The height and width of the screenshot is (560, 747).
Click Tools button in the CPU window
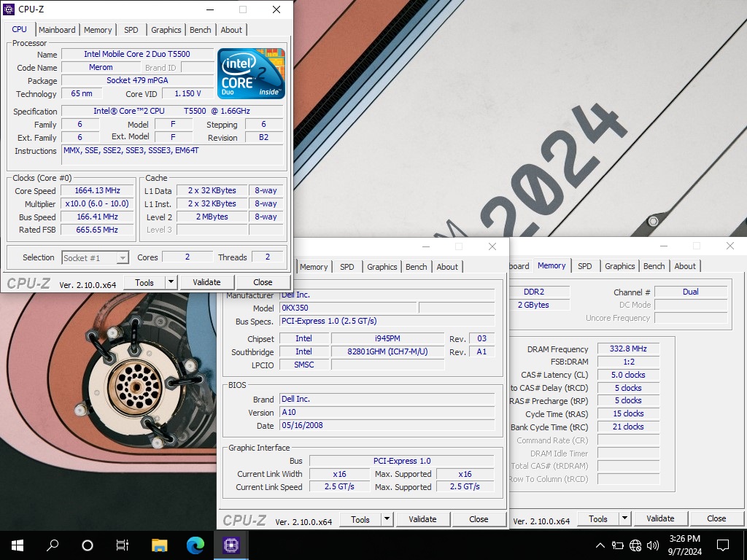[144, 282]
